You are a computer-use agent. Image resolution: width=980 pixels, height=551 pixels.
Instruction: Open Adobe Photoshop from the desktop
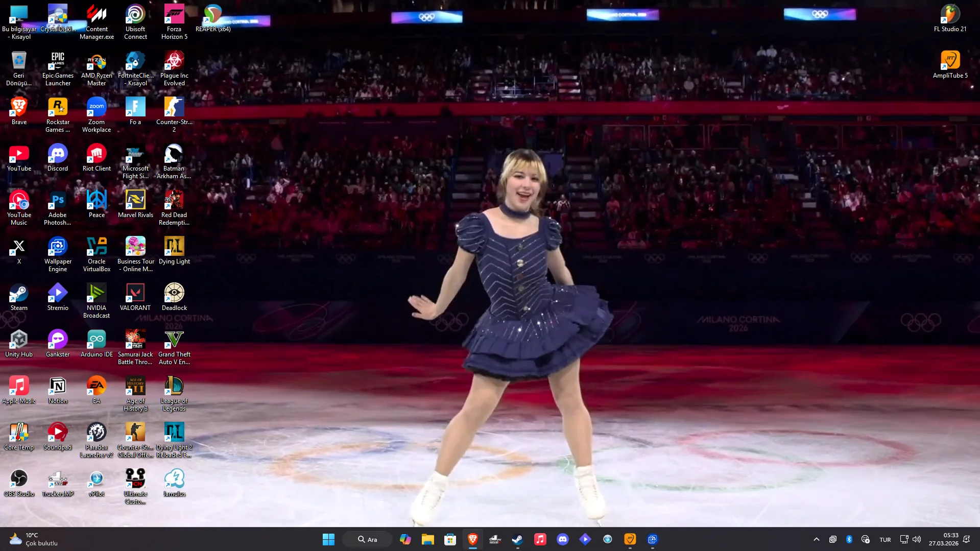coord(57,199)
